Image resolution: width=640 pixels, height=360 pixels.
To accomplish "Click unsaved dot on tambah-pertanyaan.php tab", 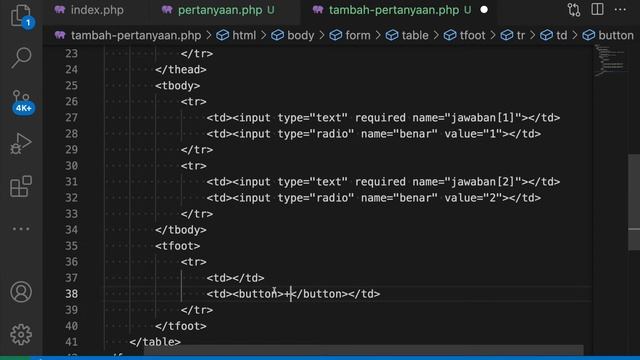I will pos(484,10).
